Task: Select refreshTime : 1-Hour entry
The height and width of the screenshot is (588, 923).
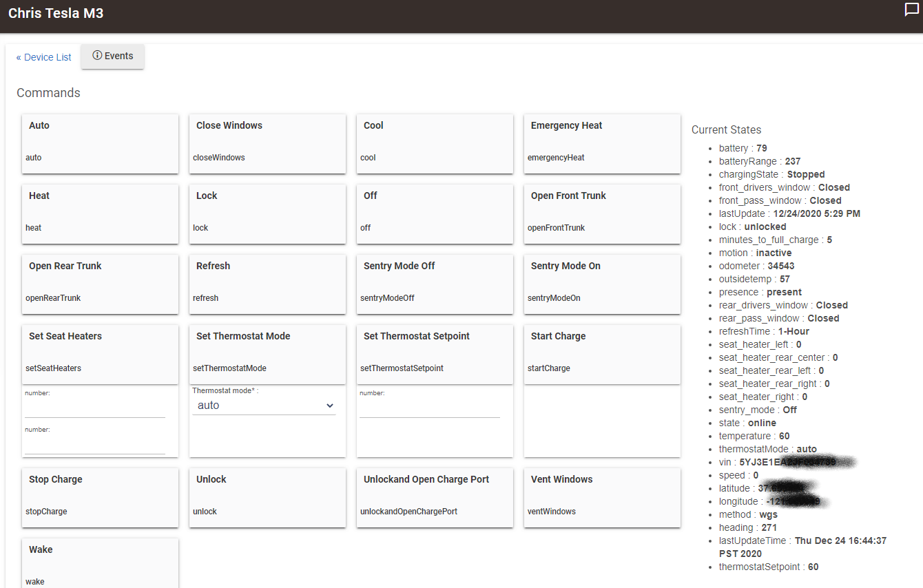Action: click(x=764, y=331)
